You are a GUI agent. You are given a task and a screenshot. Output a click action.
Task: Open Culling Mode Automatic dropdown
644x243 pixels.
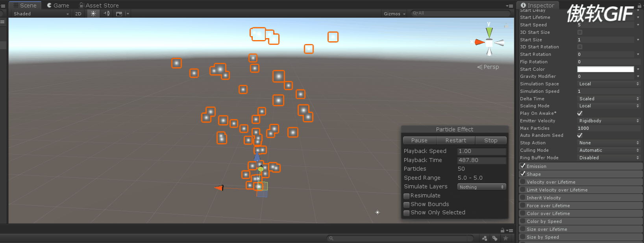point(609,150)
